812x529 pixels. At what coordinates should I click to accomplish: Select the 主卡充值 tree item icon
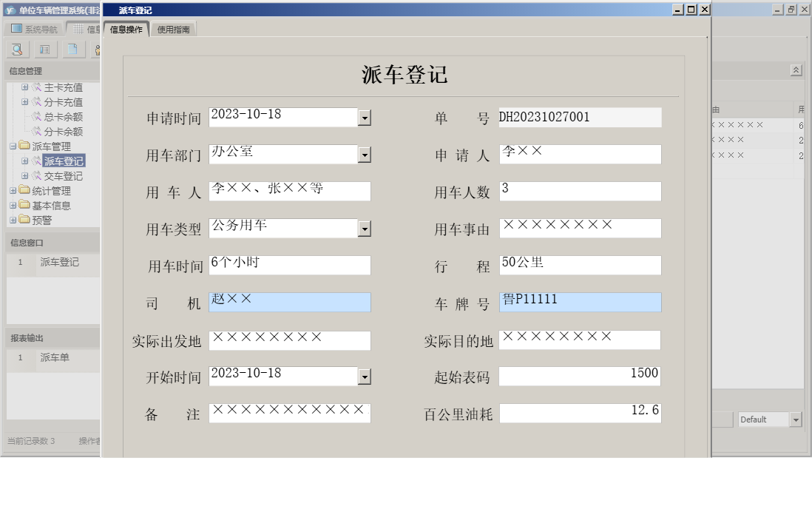coord(38,87)
